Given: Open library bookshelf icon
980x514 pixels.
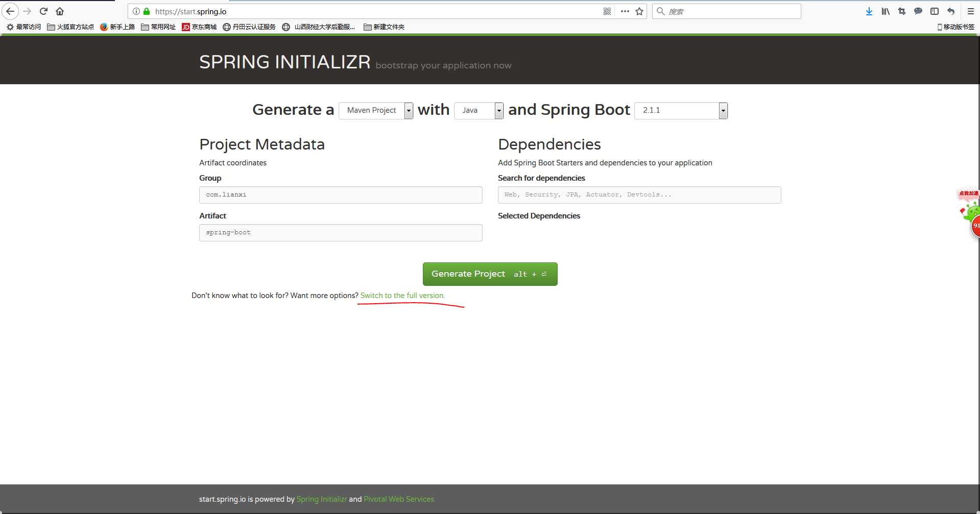Looking at the screenshot, I should click(886, 11).
